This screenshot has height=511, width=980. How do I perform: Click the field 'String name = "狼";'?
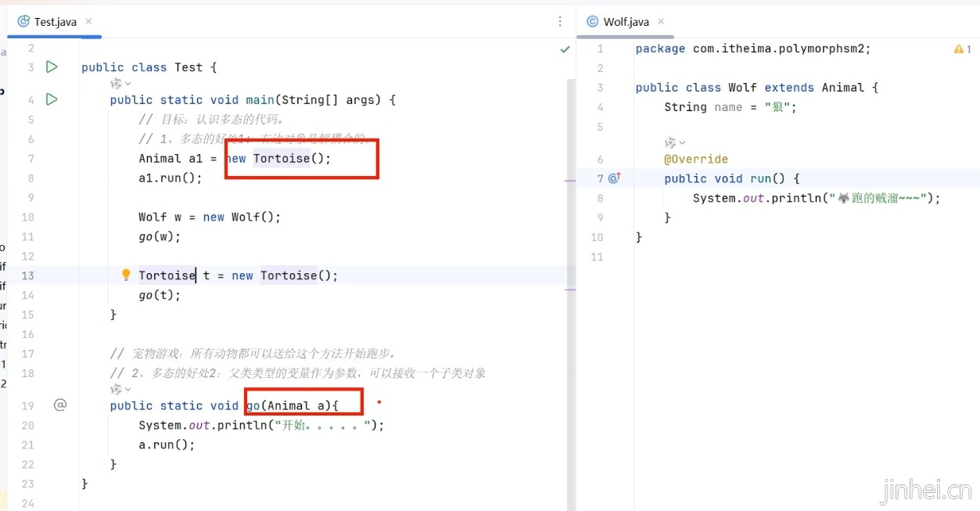731,107
